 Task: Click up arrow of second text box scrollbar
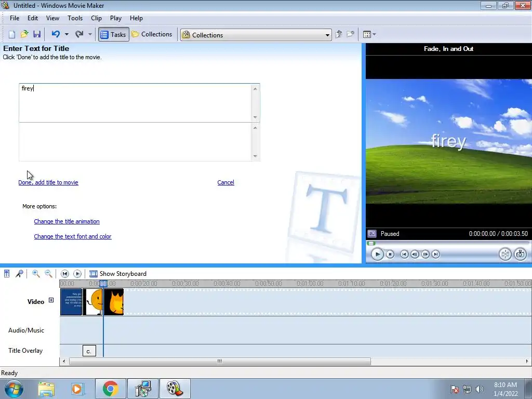(255, 128)
